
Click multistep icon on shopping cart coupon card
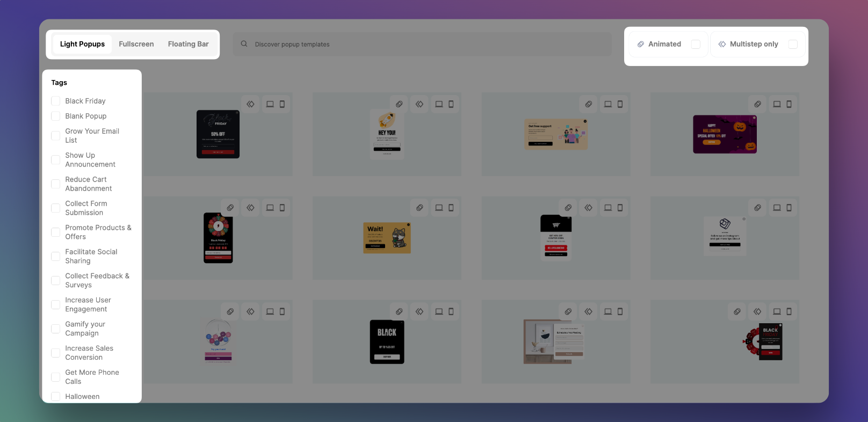(x=589, y=208)
